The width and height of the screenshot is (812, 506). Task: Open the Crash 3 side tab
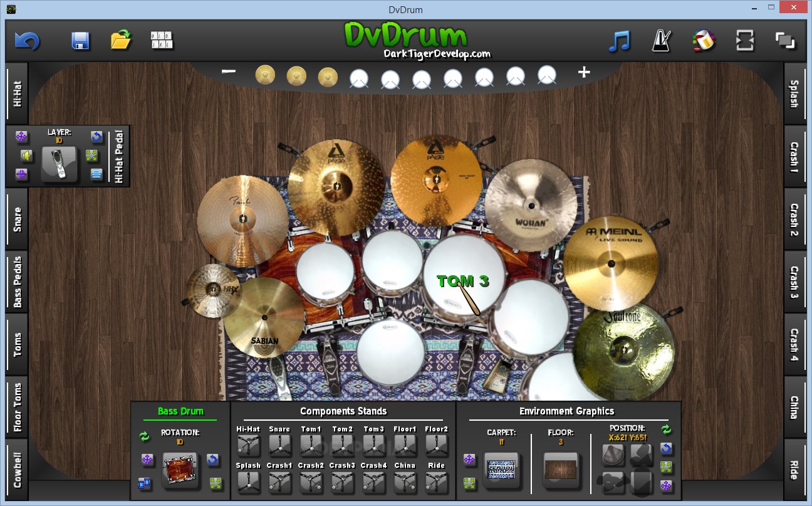794,282
